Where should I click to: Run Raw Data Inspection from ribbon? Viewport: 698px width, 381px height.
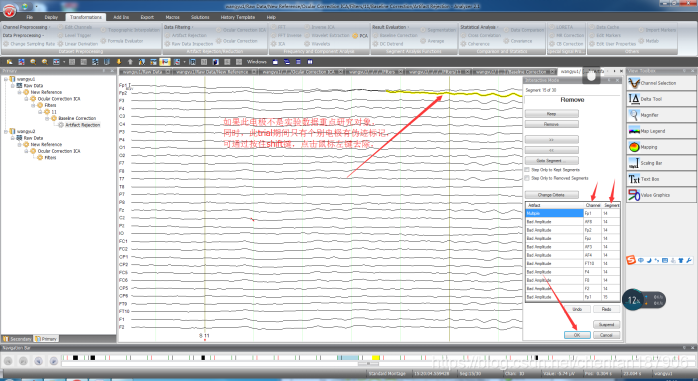[x=189, y=44]
